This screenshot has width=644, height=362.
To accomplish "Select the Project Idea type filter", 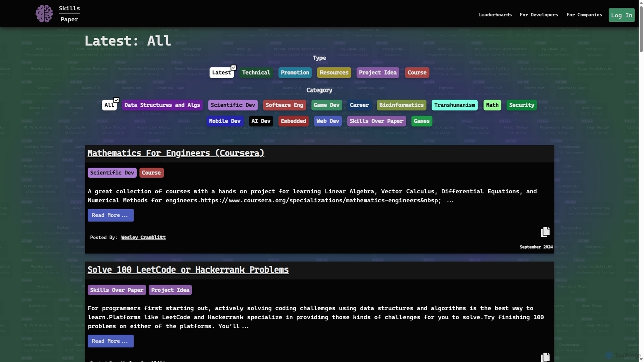I will pyautogui.click(x=378, y=72).
